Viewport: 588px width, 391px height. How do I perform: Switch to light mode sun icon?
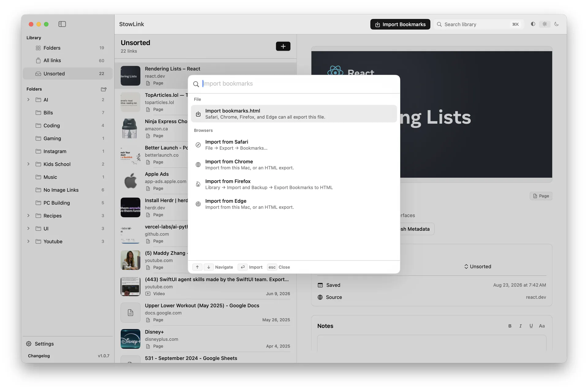(x=545, y=24)
